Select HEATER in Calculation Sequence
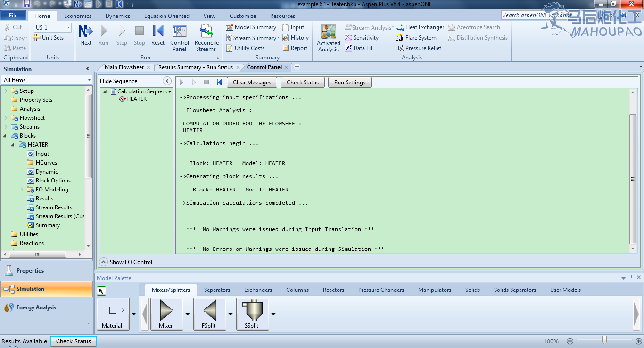The image size is (644, 348). tap(132, 99)
